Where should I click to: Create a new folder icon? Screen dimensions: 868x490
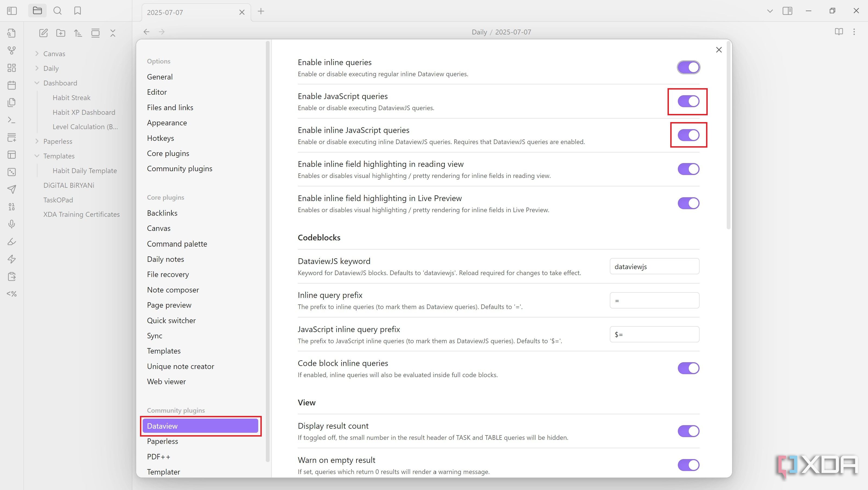point(61,33)
